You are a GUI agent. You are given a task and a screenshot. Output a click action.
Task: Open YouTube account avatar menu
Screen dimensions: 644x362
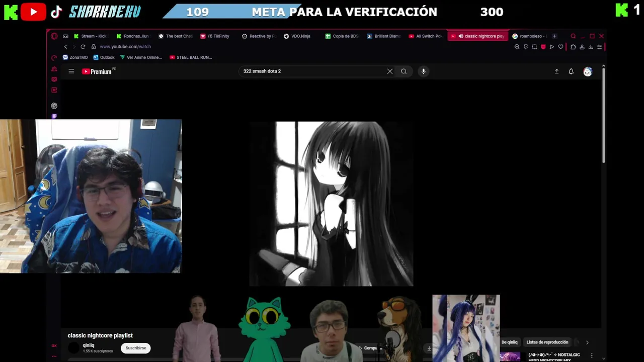pyautogui.click(x=587, y=72)
